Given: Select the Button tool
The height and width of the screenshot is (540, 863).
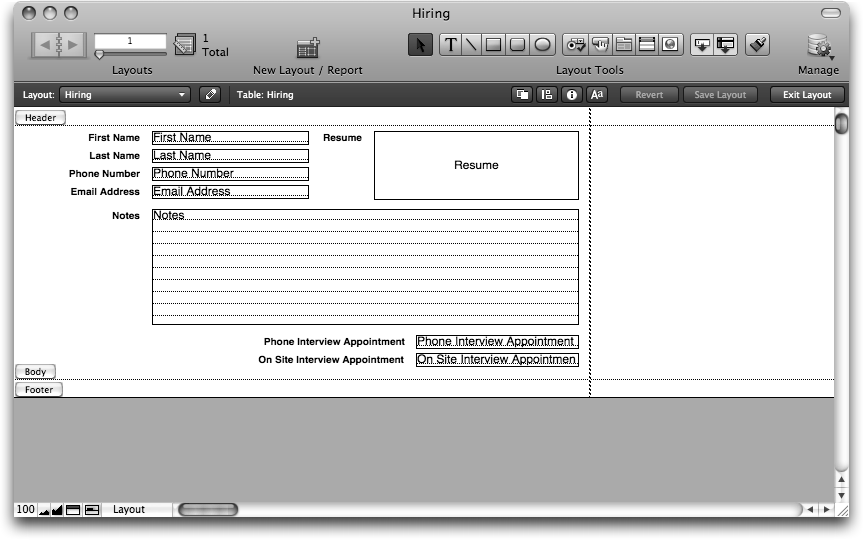Looking at the screenshot, I should tap(600, 45).
